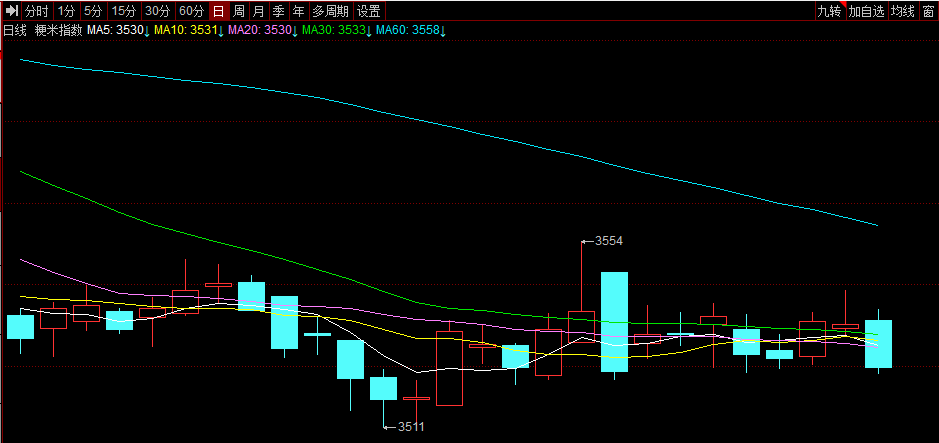Click the MA30: 3533 legend
Image resolution: width=939 pixels, height=443 pixels.
coord(338,31)
